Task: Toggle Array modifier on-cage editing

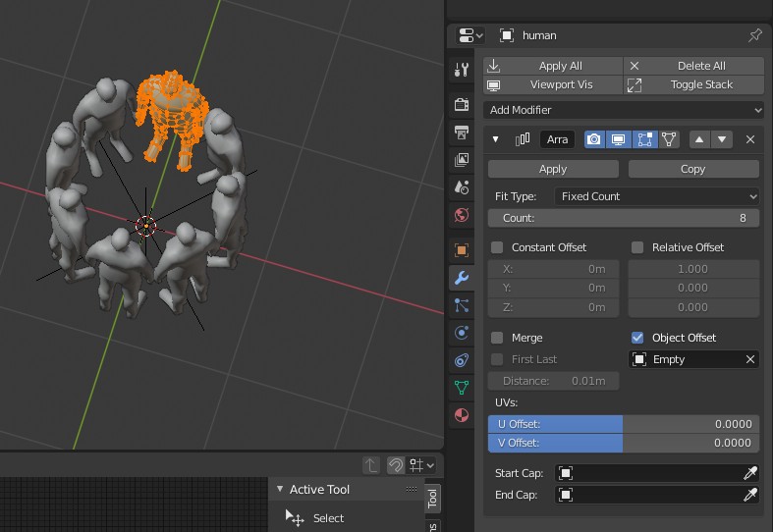Action: (669, 139)
